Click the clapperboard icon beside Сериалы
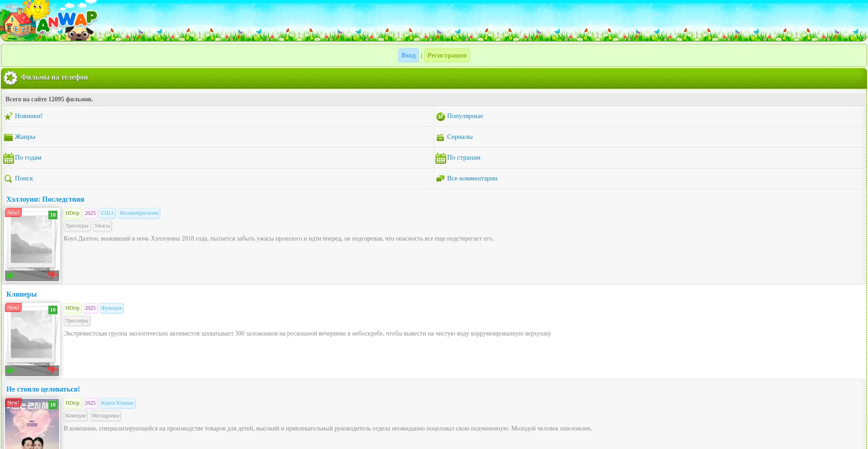 [x=440, y=137]
